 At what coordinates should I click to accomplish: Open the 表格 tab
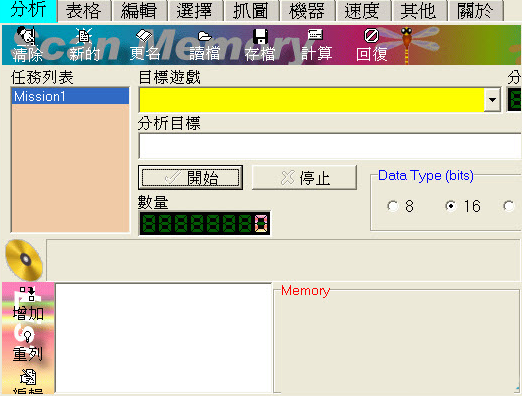pos(84,11)
